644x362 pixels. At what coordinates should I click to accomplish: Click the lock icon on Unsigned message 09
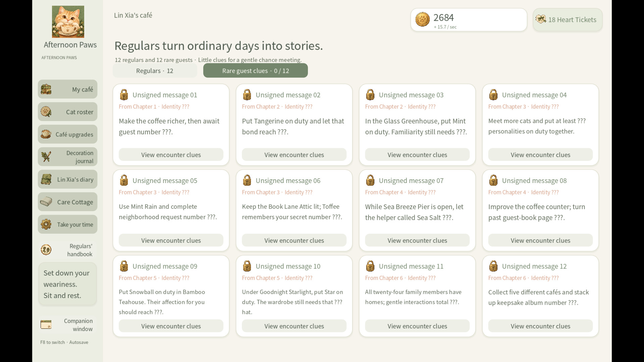(124, 266)
